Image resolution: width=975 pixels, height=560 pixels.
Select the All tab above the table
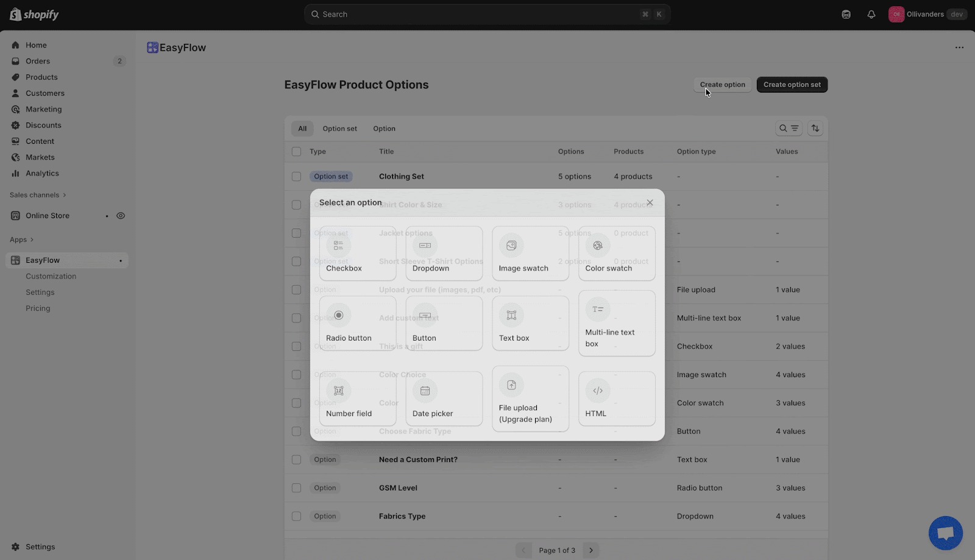[302, 128]
